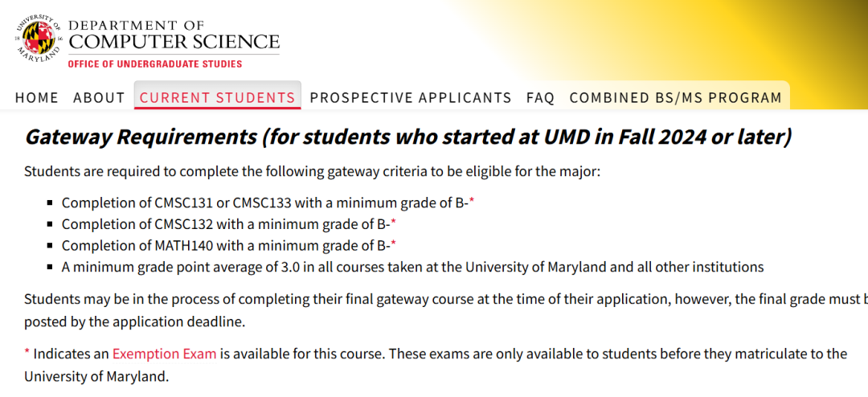The width and height of the screenshot is (868, 397).
Task: Click the CMSC132 minimum grade requirement text
Action: point(225,224)
